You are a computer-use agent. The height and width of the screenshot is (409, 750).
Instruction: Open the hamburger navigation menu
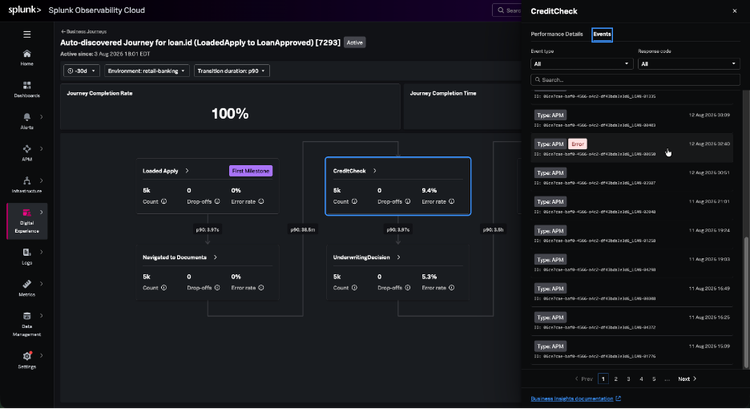coord(27,34)
